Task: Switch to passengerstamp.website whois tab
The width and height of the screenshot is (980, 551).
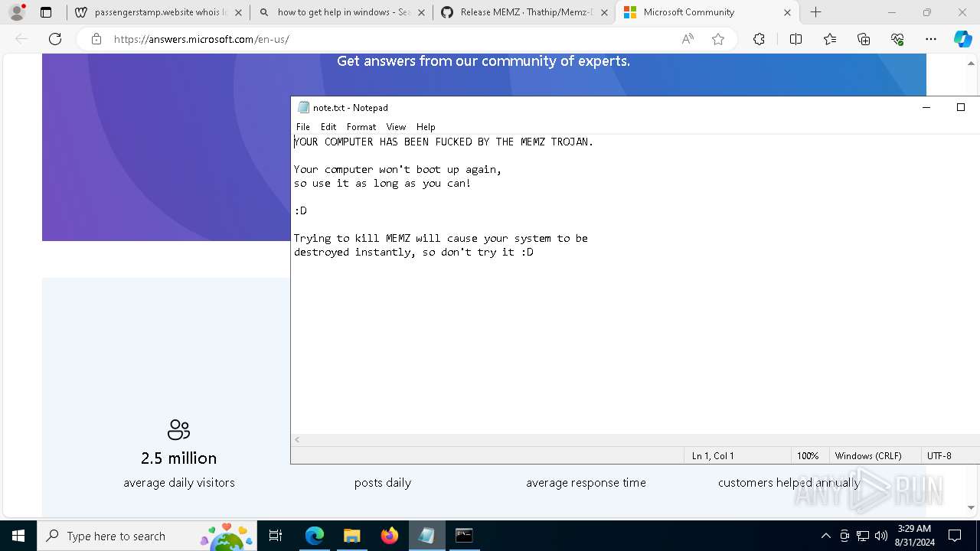Action: (x=158, y=12)
